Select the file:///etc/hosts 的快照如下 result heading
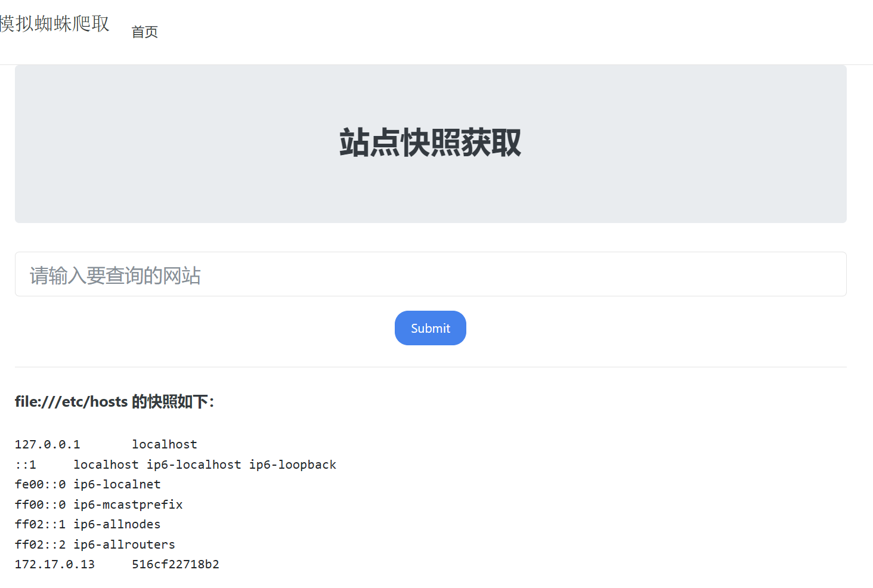This screenshot has width=873, height=588. click(x=114, y=401)
